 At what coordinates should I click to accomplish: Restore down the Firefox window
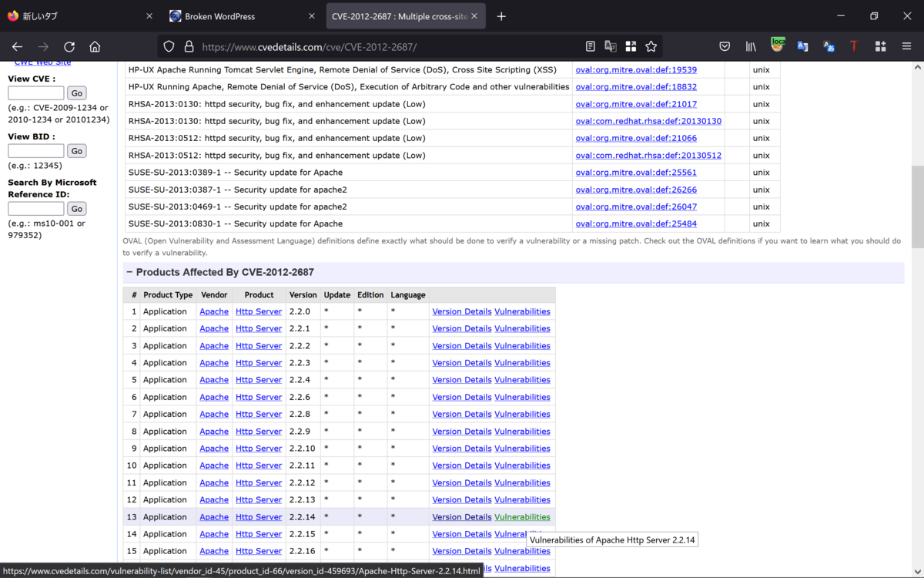[x=874, y=16]
